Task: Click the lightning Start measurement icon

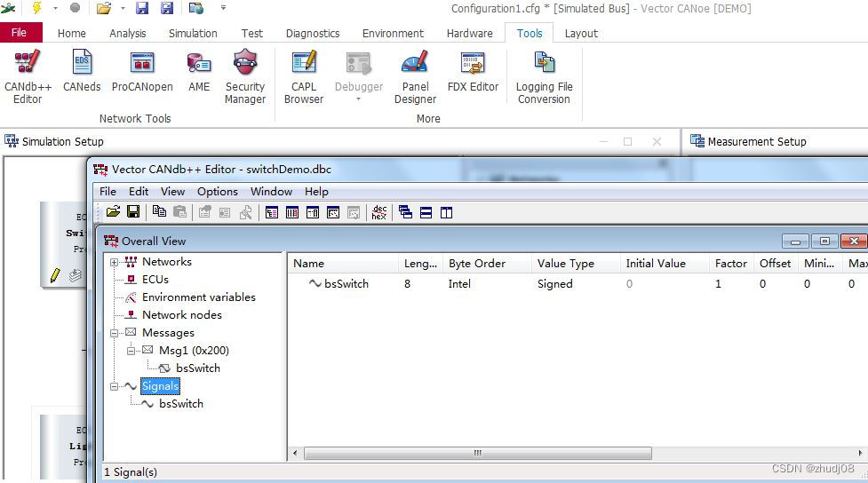Action: pos(36,8)
